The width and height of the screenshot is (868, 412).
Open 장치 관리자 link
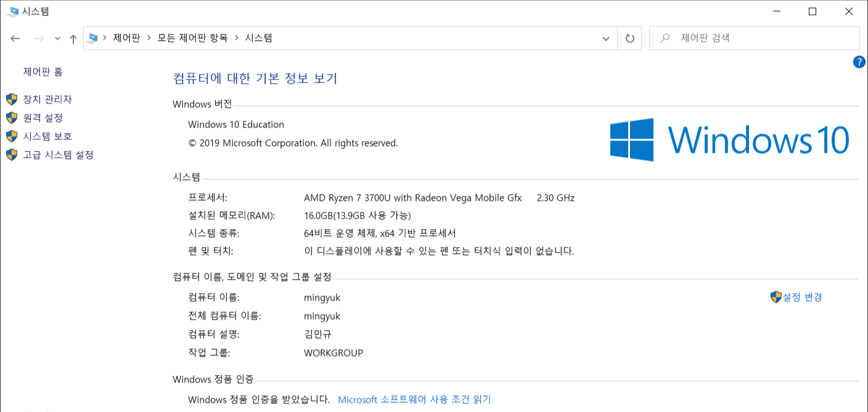pos(47,99)
